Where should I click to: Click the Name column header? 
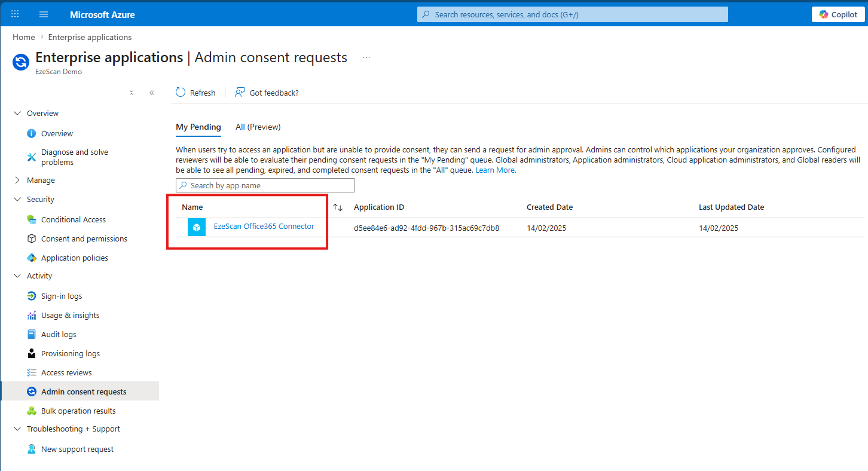[192, 207]
